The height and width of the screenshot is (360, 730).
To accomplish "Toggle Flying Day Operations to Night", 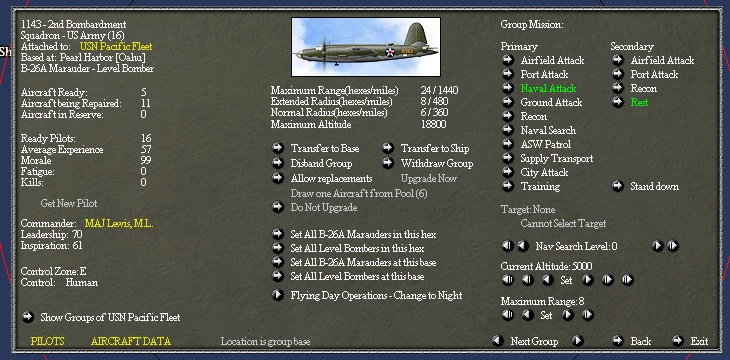I will (277, 295).
